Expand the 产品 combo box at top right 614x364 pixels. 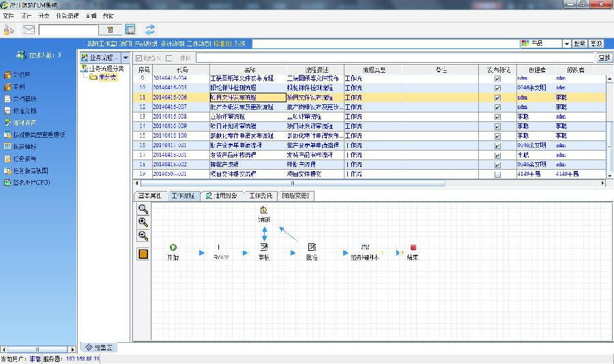[566, 44]
